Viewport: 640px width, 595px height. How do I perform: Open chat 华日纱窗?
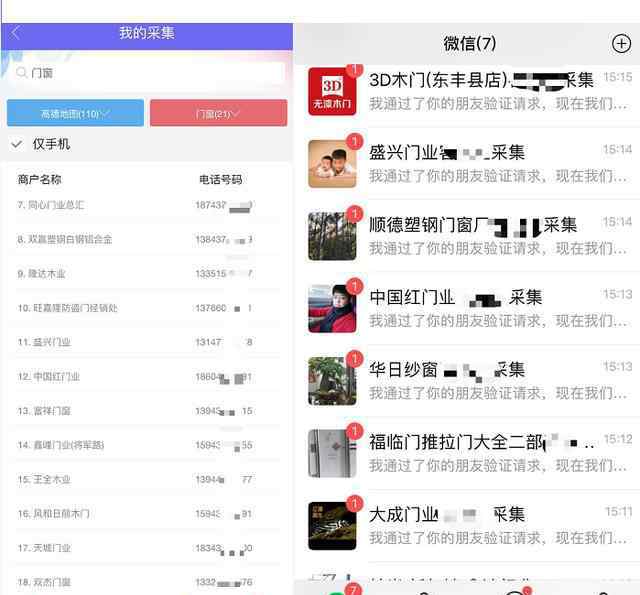click(x=467, y=381)
